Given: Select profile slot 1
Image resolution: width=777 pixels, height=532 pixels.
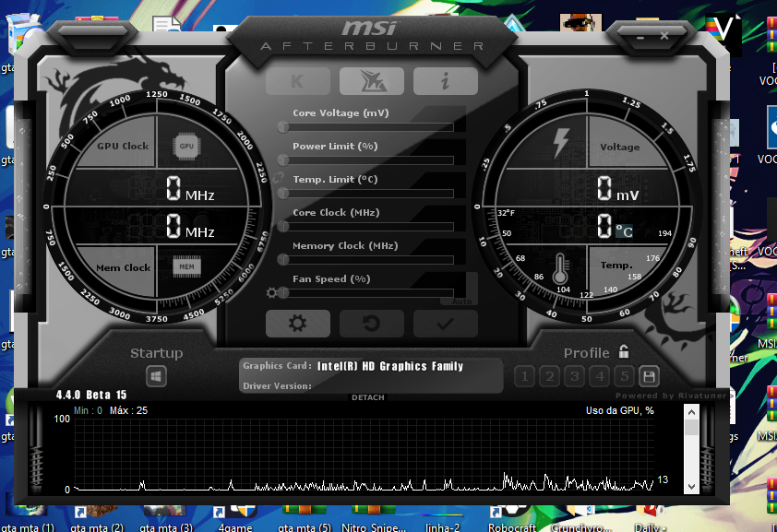Looking at the screenshot, I should click(525, 376).
